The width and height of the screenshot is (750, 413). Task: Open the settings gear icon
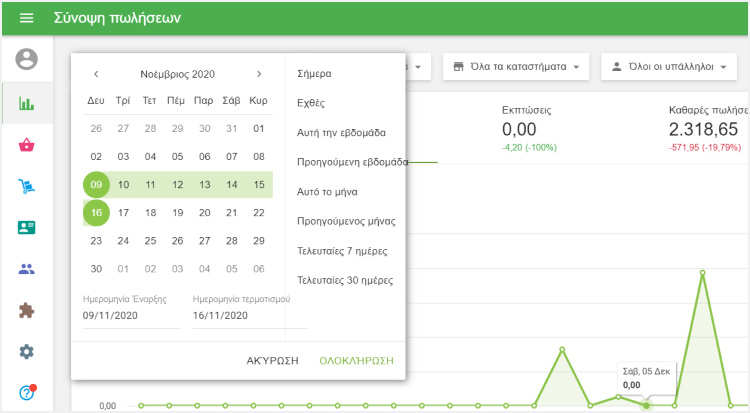pyautogui.click(x=27, y=351)
